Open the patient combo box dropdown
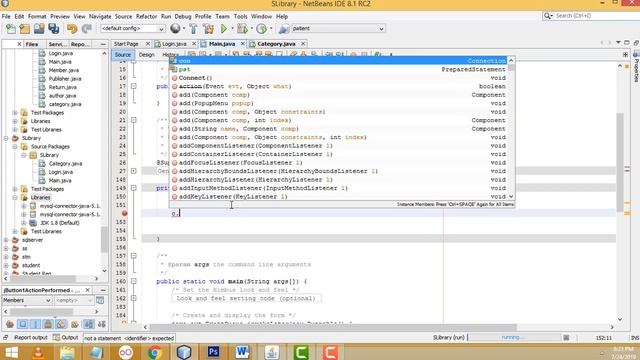 338,29
